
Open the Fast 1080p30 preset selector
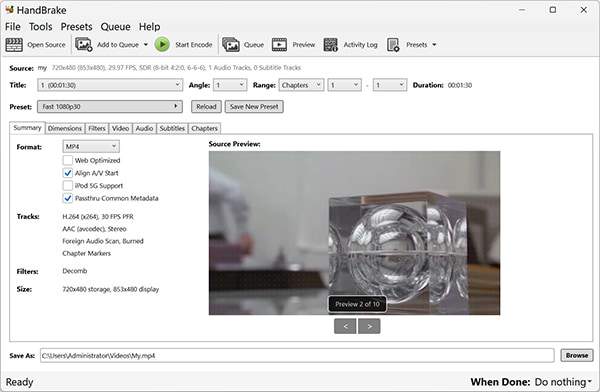(x=110, y=106)
